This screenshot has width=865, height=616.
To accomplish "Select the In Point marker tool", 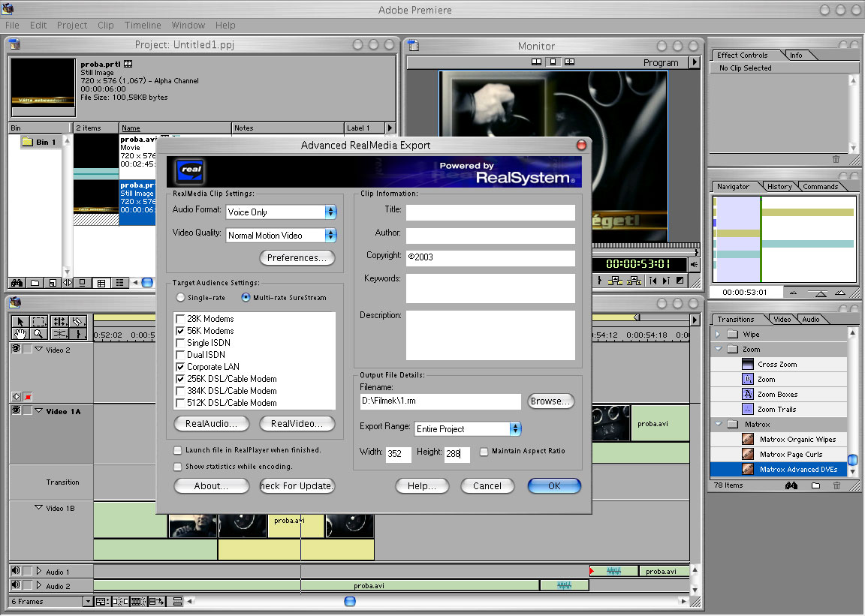I will (x=78, y=334).
